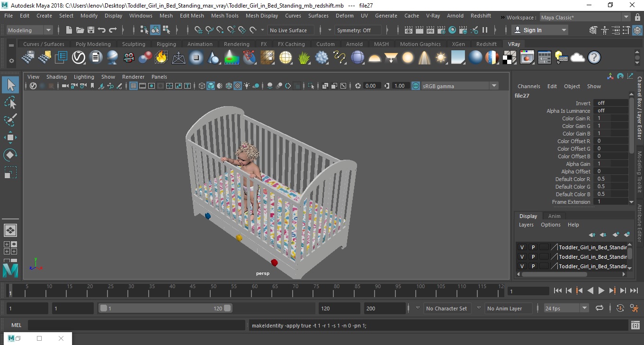Screen dimensions: 644x345
Task: Save the scene using the floppy icon
Action: tap(91, 30)
